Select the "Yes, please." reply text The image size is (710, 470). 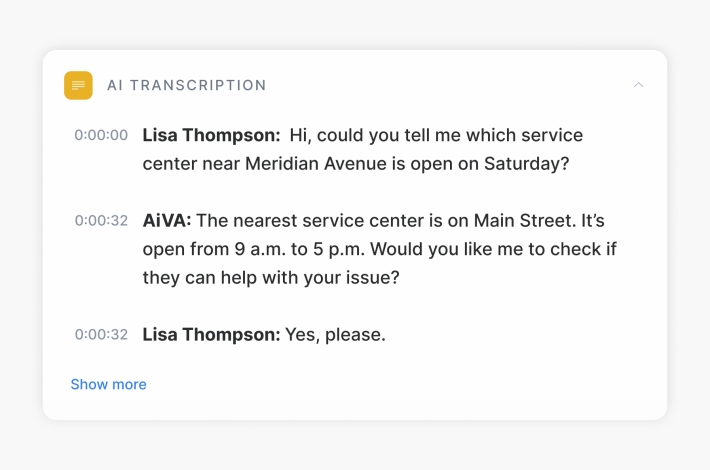tap(335, 335)
